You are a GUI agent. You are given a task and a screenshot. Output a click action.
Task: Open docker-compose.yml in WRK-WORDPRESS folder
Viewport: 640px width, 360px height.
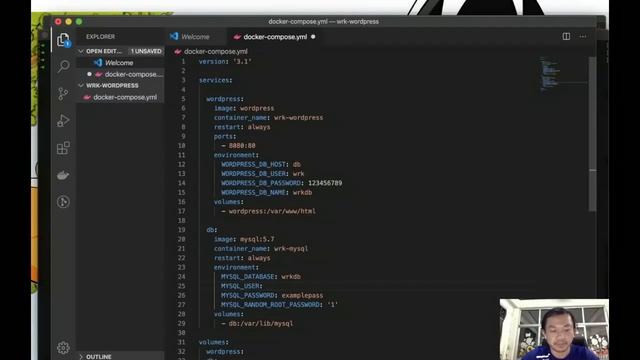(121, 97)
